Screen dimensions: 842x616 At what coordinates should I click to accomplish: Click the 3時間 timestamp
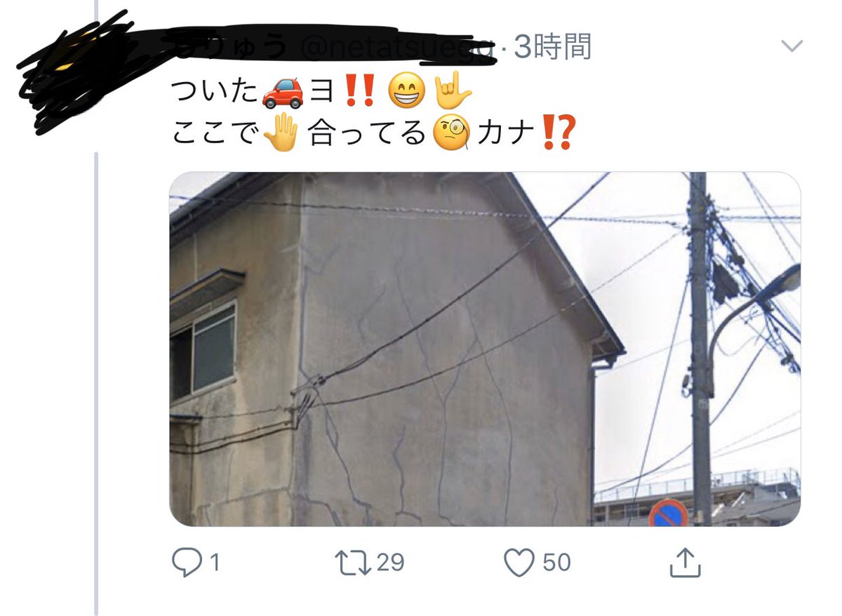pos(553,47)
